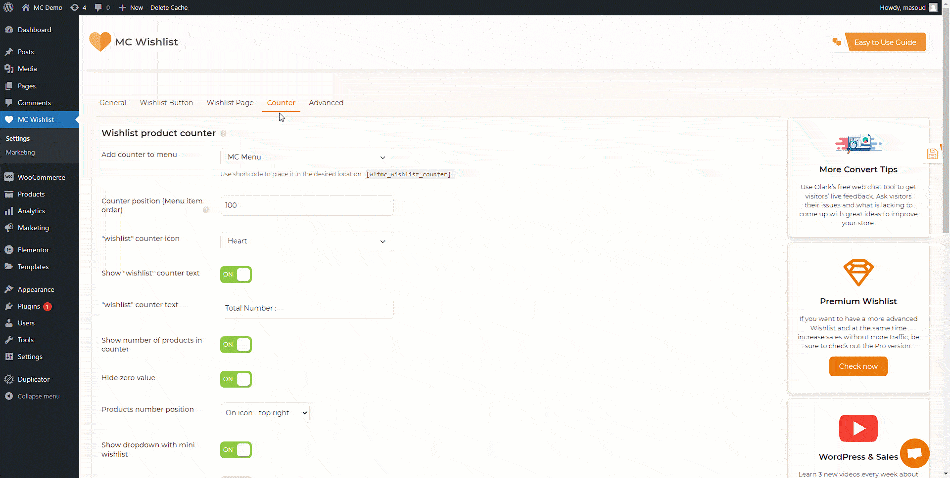Open WooCommerce in the sidebar
The image size is (950, 478).
point(39,178)
